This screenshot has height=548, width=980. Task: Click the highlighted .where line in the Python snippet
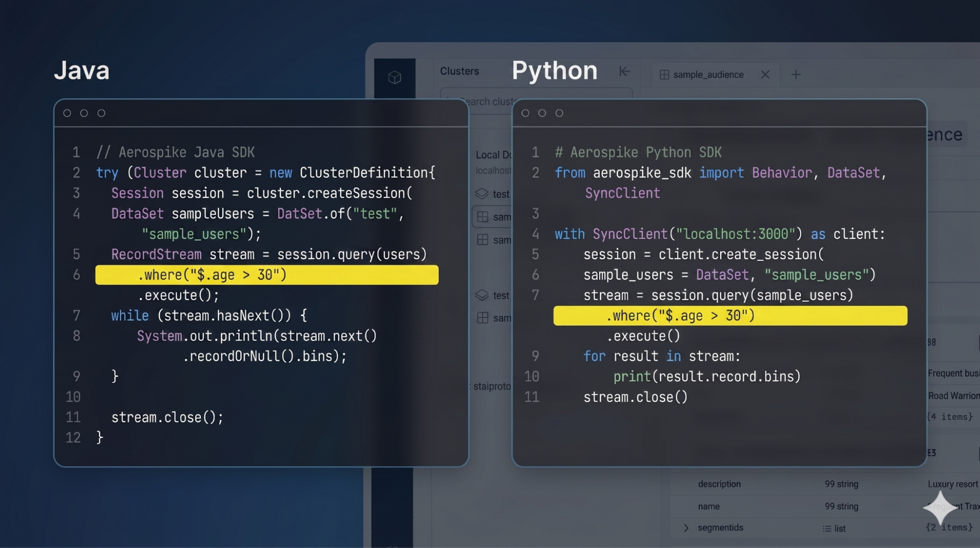[x=729, y=315]
